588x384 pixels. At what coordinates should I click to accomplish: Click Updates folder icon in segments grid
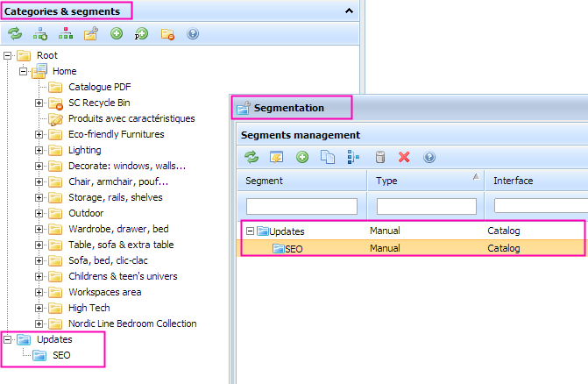pyautogui.click(x=263, y=231)
